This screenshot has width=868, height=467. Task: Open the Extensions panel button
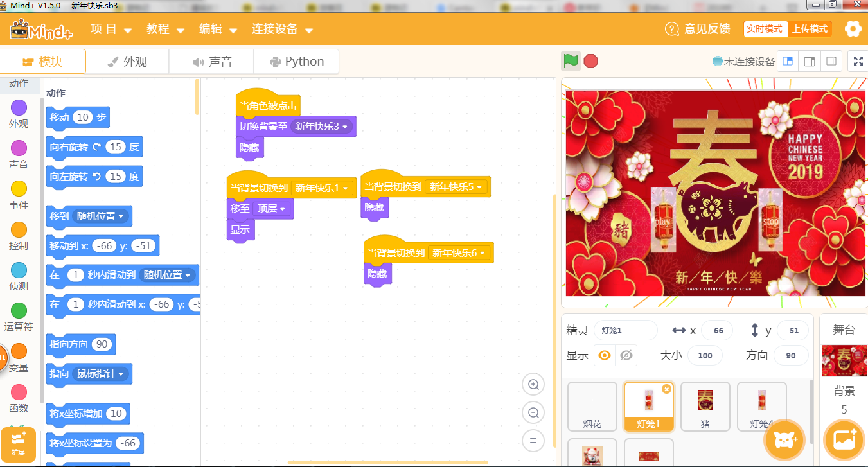tap(18, 444)
